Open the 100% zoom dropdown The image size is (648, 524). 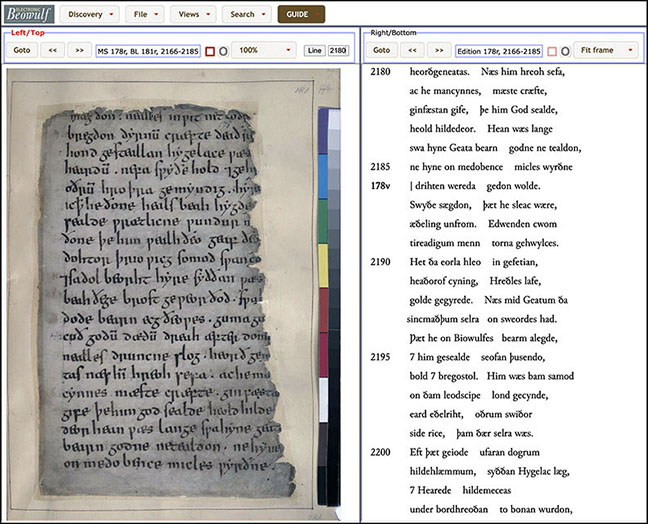[264, 50]
